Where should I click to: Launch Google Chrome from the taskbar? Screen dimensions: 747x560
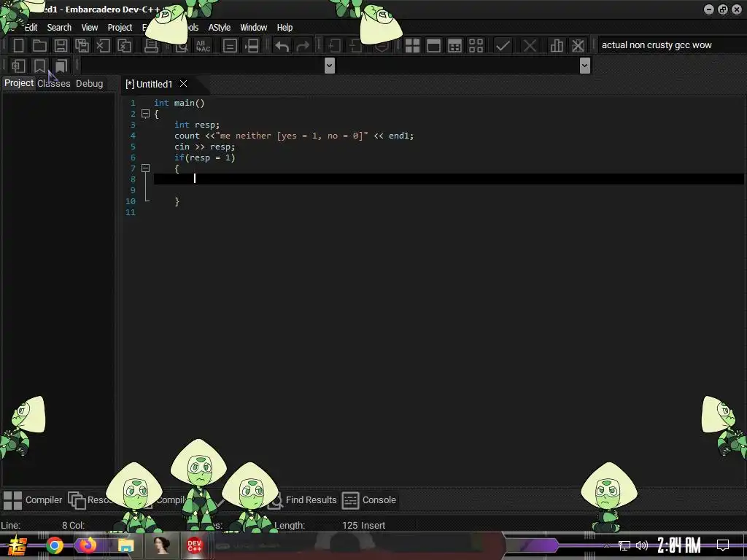54,545
